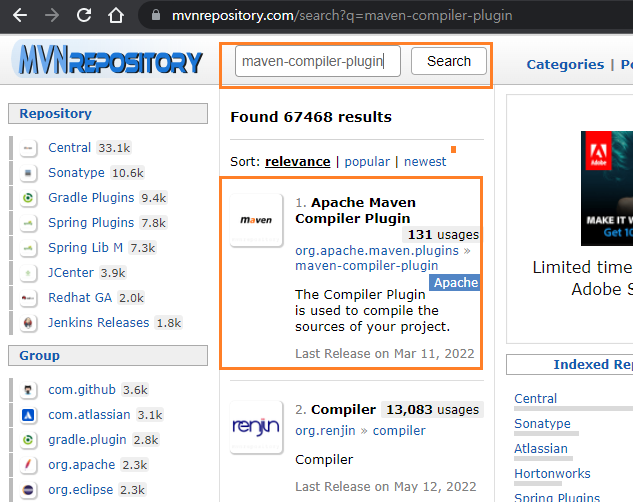
Task: Open the Maven logo thumbnail of result 1
Action: coord(256,220)
